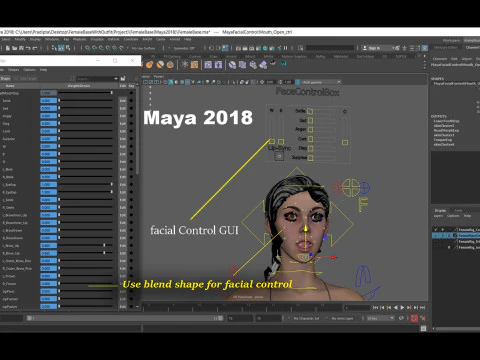This screenshot has width=480, height=360.
Task: Click the L_Brow_Up weight slider handle
Action: [x=104, y=245]
